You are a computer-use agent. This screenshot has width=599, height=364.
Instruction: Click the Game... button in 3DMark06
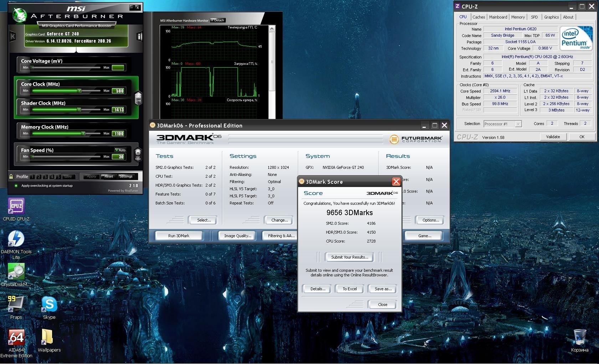(425, 236)
